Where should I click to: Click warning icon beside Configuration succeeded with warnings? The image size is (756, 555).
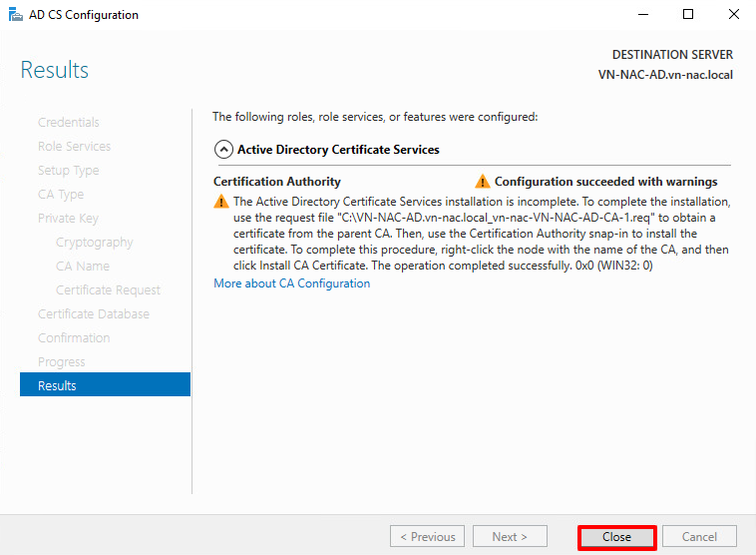pyautogui.click(x=483, y=182)
